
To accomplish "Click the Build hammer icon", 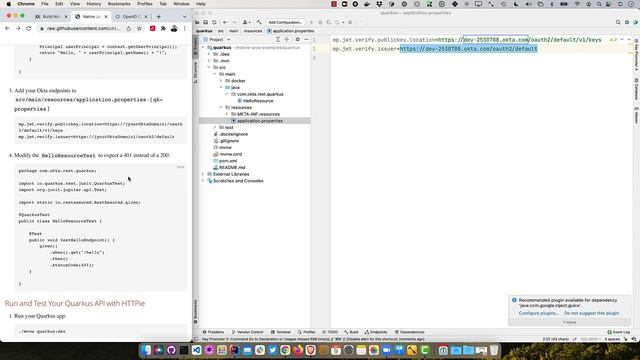I will pos(259,22).
